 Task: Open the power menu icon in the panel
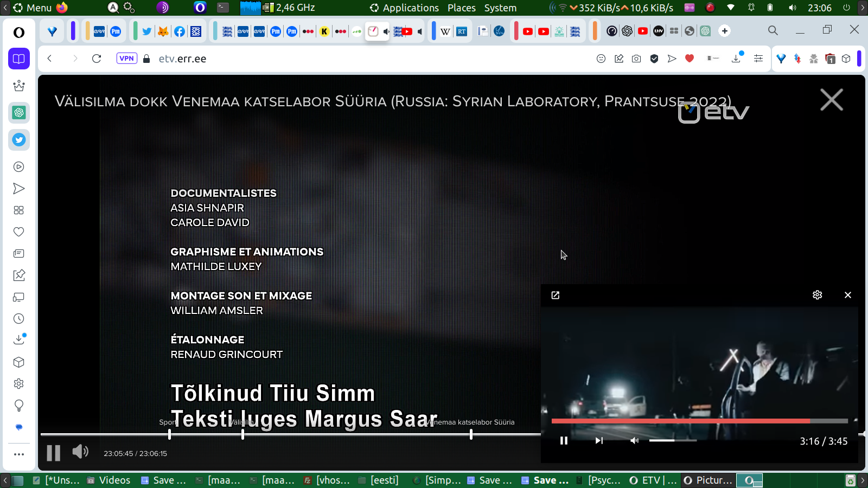(846, 8)
